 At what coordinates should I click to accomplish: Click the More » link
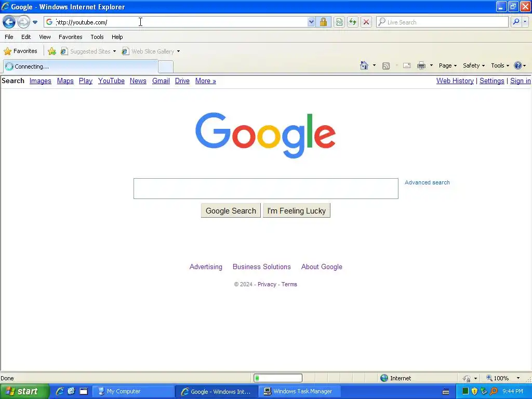click(x=206, y=81)
